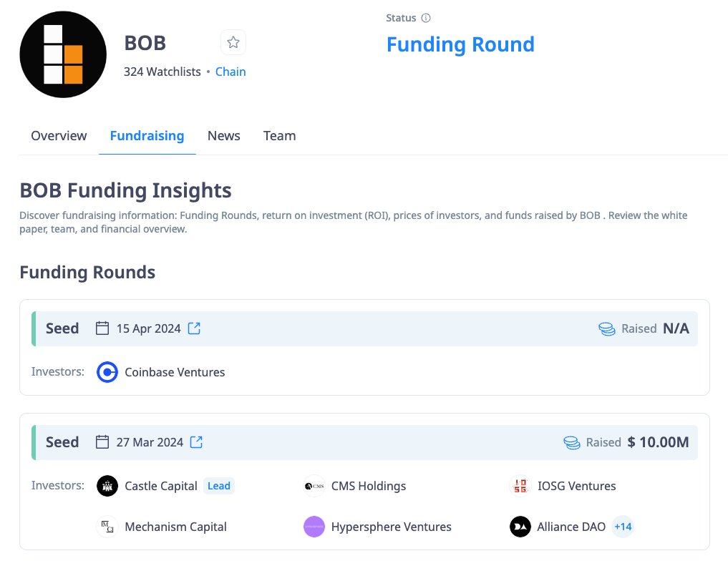Open the Chain category link
This screenshot has width=728, height=571.
230,72
